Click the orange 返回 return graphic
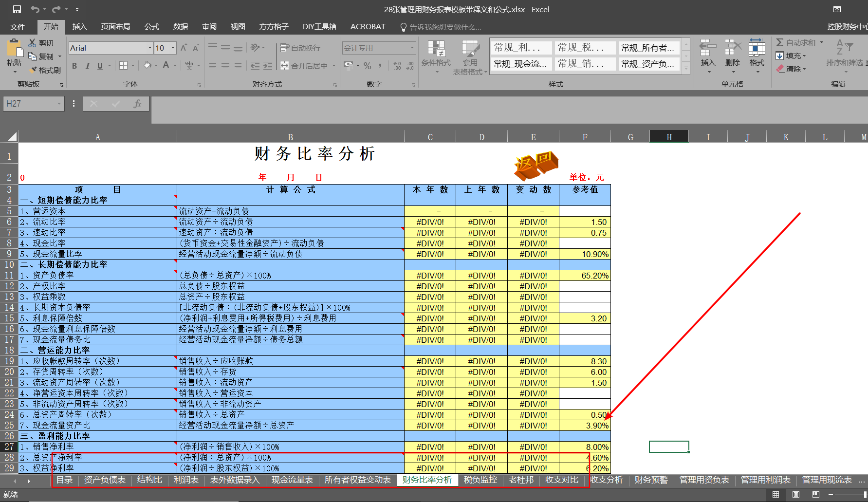 pyautogui.click(x=536, y=165)
